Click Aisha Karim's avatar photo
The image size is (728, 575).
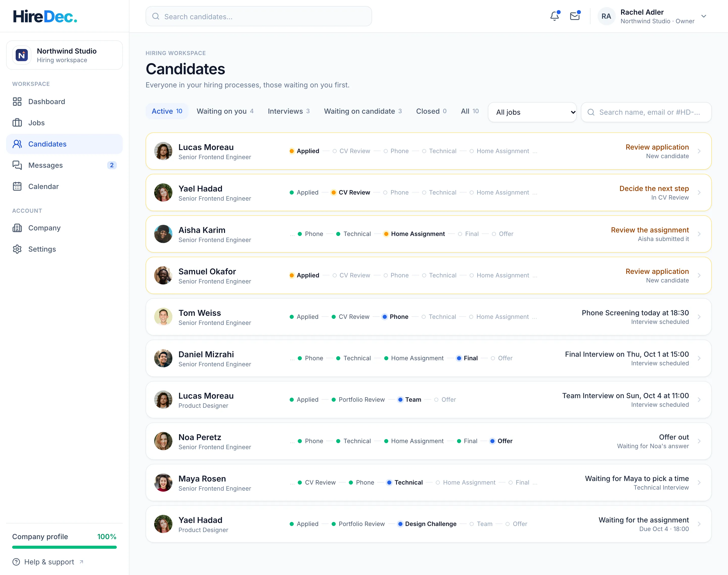(x=163, y=234)
